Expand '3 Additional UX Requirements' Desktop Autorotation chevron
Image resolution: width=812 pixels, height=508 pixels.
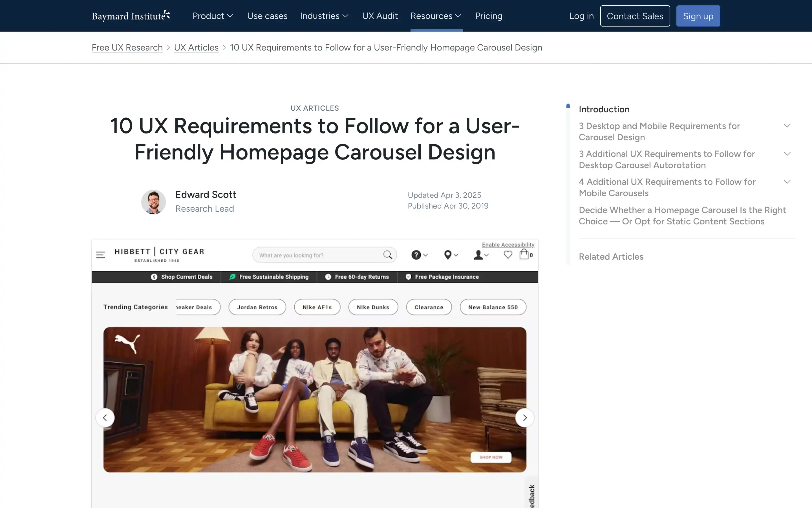click(x=787, y=154)
